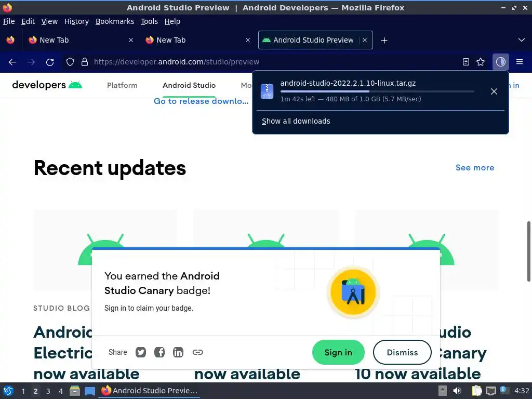The image size is (532, 399).
Task: Open network status tray icon
Action: click(x=490, y=391)
